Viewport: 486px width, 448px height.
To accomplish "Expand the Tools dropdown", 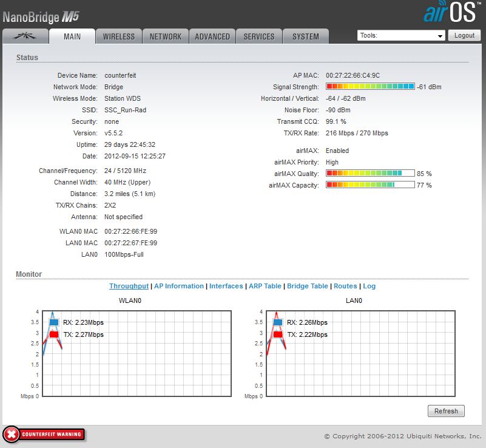I will coord(401,35).
